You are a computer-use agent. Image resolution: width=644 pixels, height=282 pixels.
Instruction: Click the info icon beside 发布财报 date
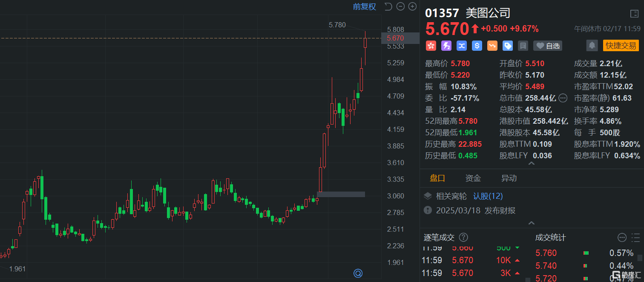428,210
